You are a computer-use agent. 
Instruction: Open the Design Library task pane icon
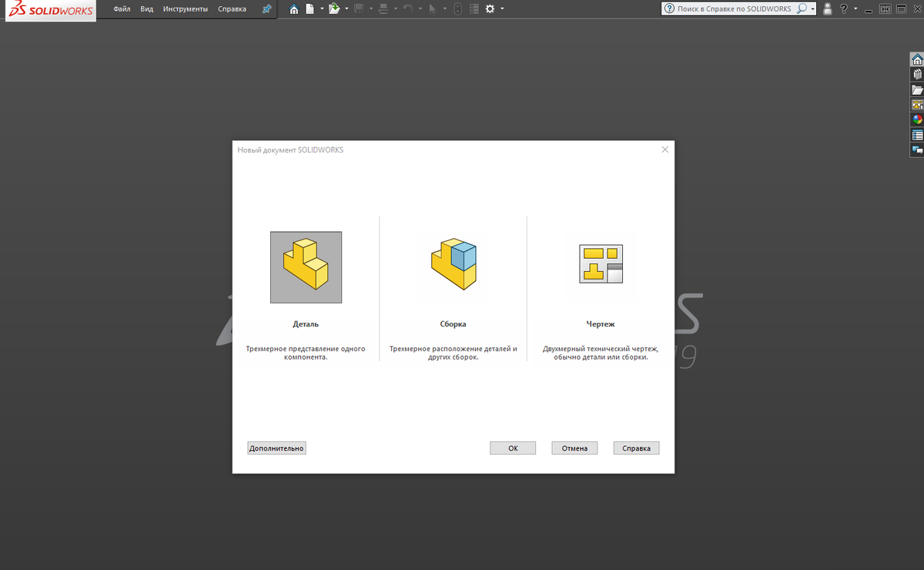coord(917,75)
